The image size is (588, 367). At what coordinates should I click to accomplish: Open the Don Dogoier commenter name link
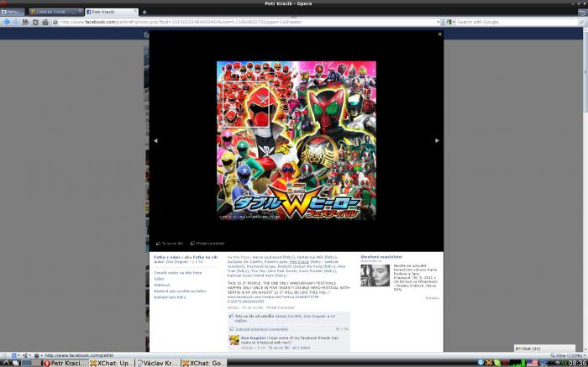tap(254, 338)
